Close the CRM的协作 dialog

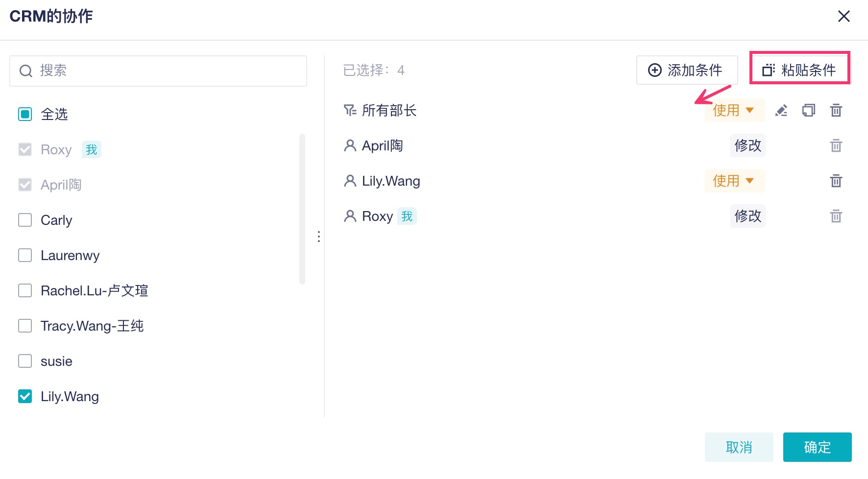(x=844, y=17)
